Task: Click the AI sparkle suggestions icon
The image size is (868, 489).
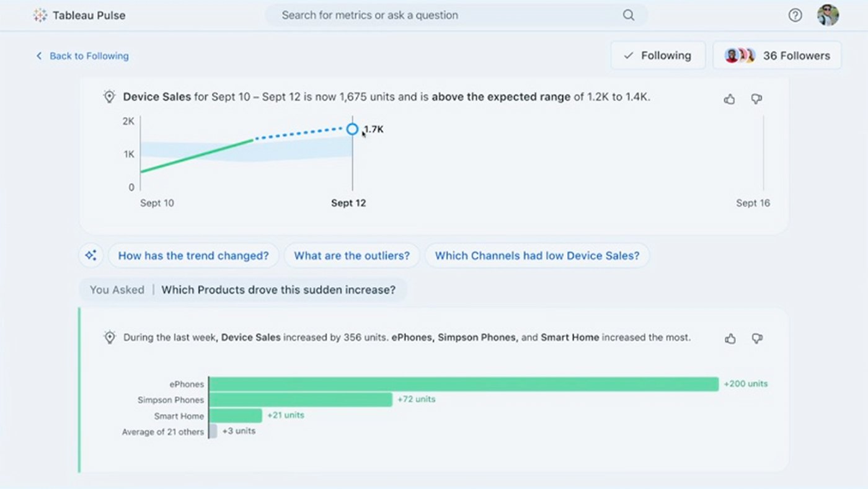Action: click(x=91, y=255)
